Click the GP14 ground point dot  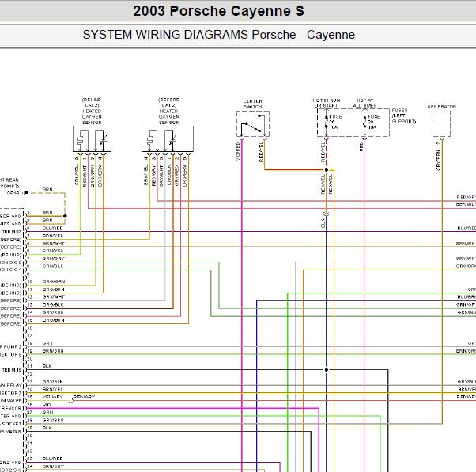(x=26, y=193)
